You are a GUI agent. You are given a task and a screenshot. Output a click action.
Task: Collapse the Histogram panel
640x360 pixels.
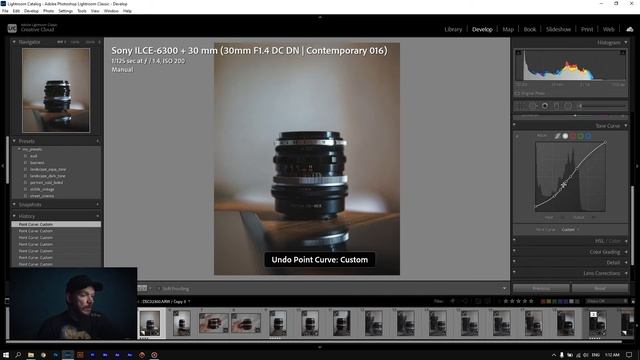626,42
